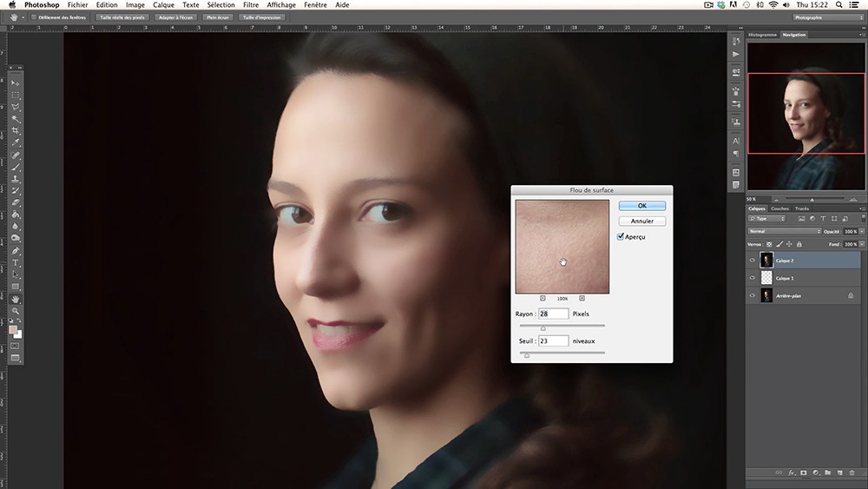
Task: Select the Brush tool
Action: (16, 168)
